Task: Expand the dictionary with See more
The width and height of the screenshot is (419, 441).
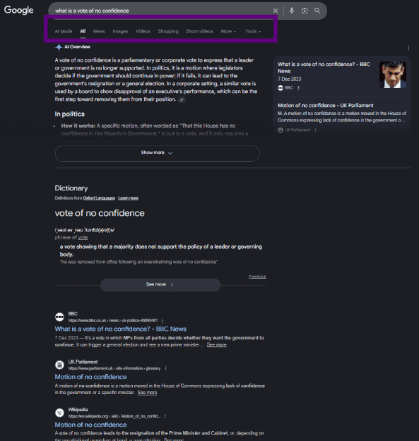Action: tap(160, 285)
